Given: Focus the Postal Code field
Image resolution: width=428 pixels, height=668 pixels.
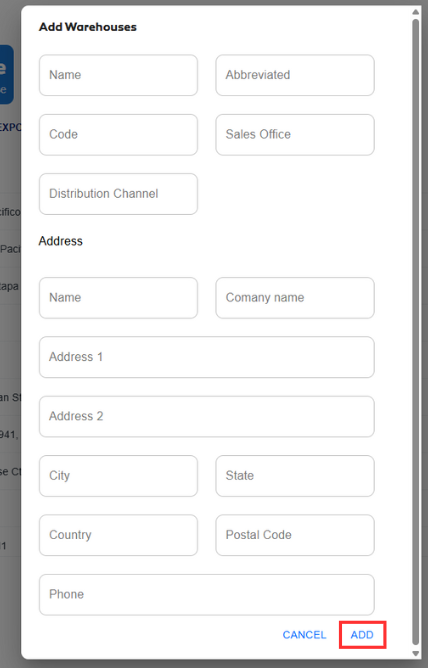Looking at the screenshot, I should 295,535.
